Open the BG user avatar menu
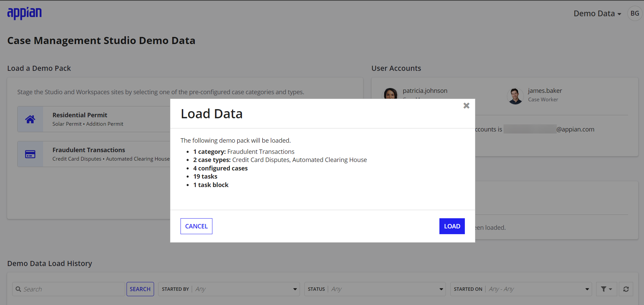This screenshot has width=644, height=305. coord(634,14)
